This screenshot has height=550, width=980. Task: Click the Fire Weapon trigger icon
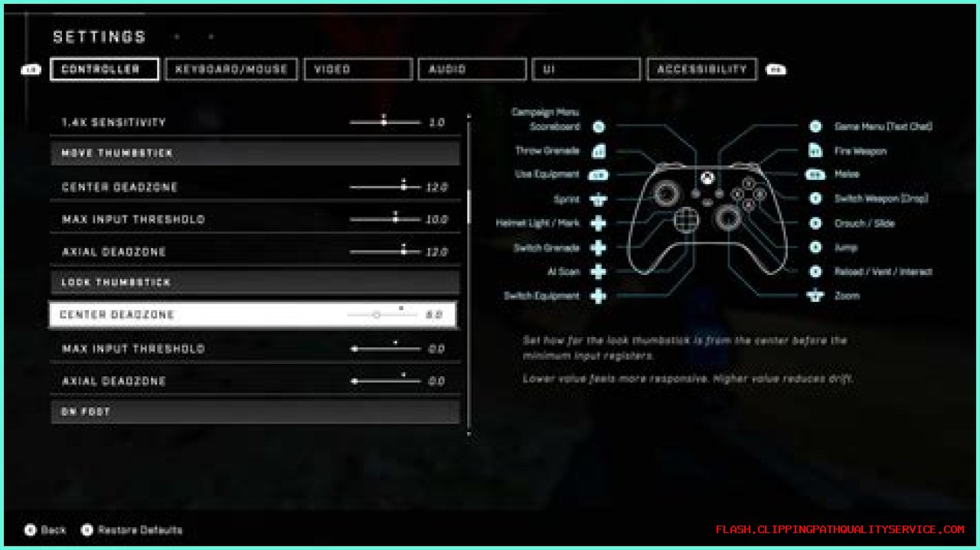click(x=816, y=151)
